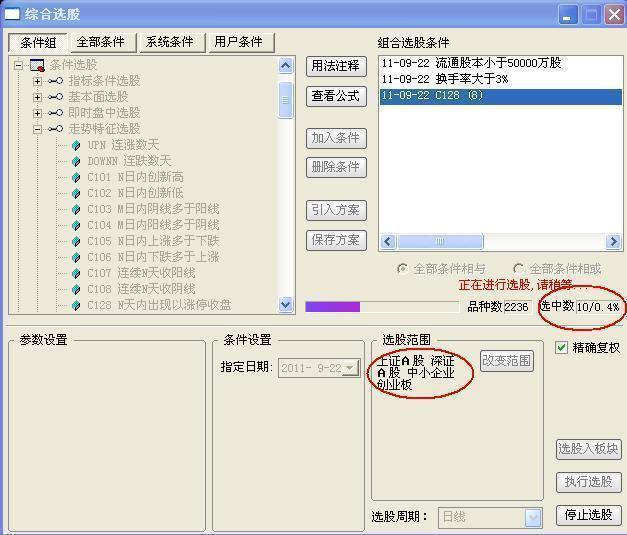This screenshot has width=627, height=535.
Task: Click the icon beside C103 M日内阴线多于阳线
Action: point(76,209)
